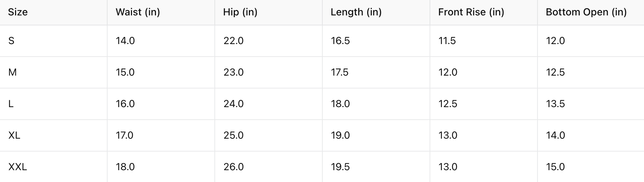Select length value 16.5 for size S
644x182 pixels.
(340, 41)
